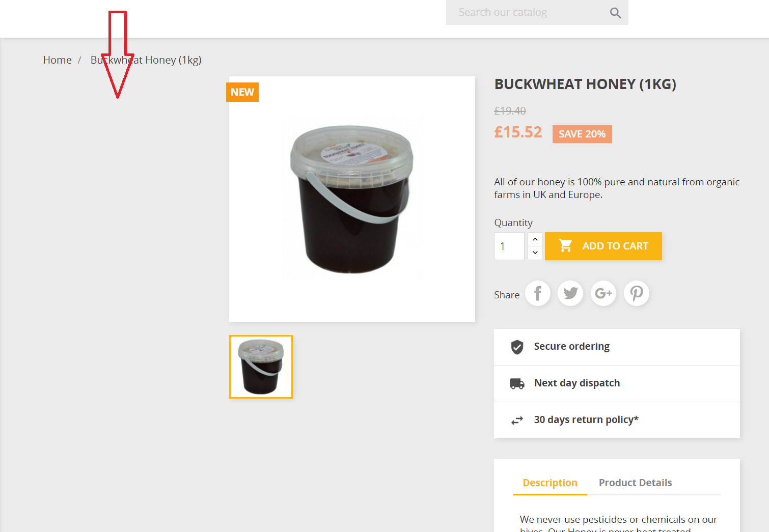Share product on Twitter
The image size is (769, 532).
[570, 293]
